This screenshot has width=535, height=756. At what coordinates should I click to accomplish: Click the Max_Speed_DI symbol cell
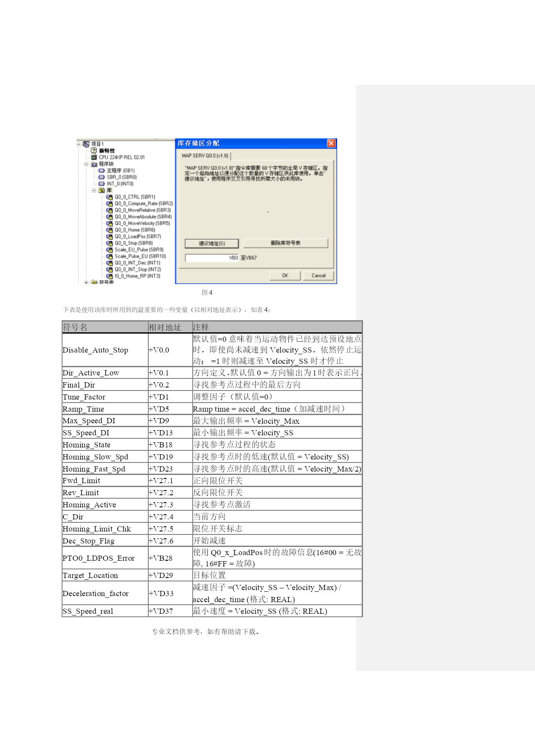105,421
